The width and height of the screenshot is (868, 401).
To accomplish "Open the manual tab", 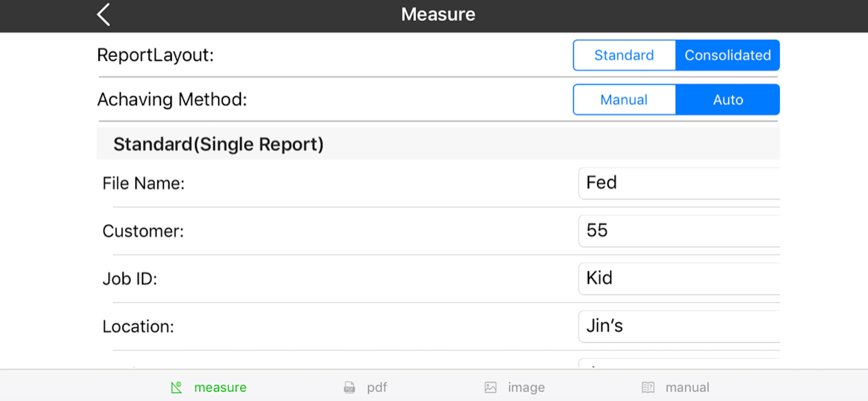I will [x=687, y=387].
